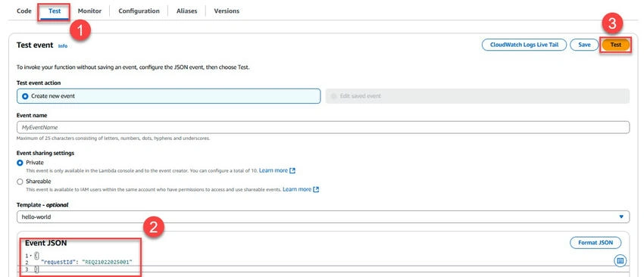
Task: Click the closing brace on line 3
Action: [x=36, y=269]
